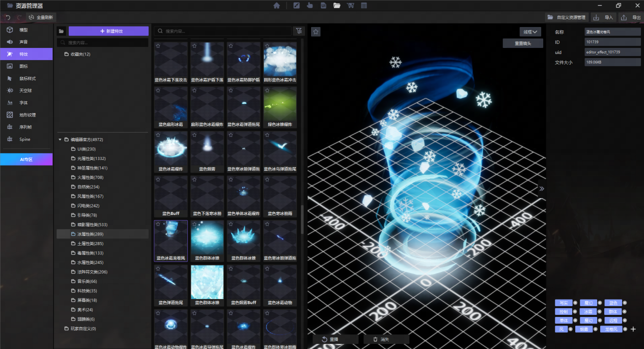Toggle favorite star on 蓝色寒冰箭雨 thumbnail

[268, 179]
